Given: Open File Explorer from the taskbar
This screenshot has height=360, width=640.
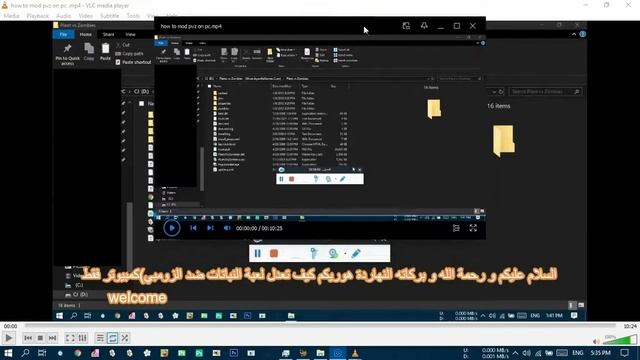Looking at the screenshot, I should pos(320,353).
